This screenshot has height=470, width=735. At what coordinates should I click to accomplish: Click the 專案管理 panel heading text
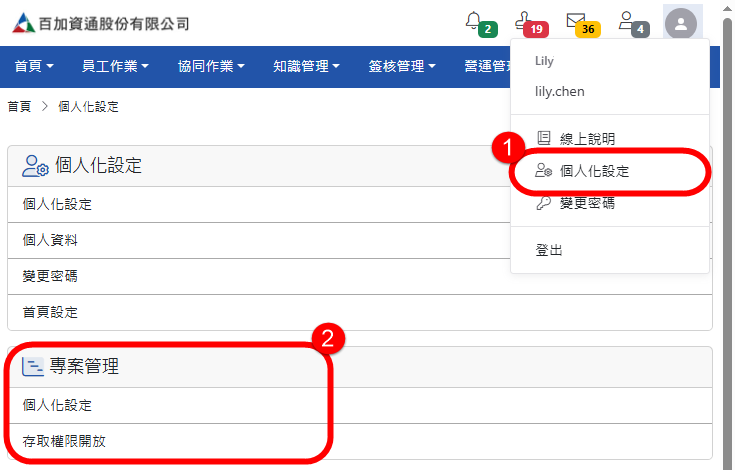[x=84, y=366]
